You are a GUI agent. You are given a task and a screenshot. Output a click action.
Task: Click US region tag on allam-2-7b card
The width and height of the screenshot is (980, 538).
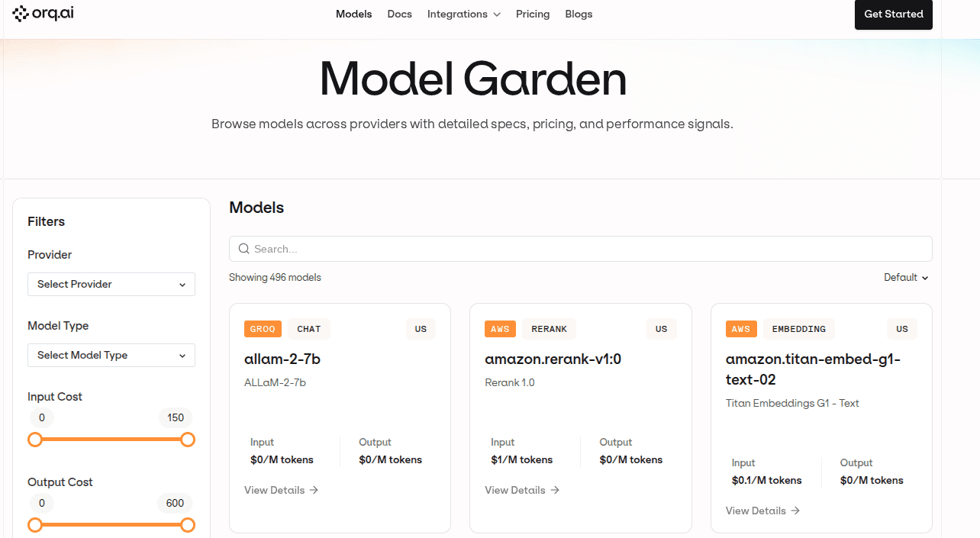[421, 329]
